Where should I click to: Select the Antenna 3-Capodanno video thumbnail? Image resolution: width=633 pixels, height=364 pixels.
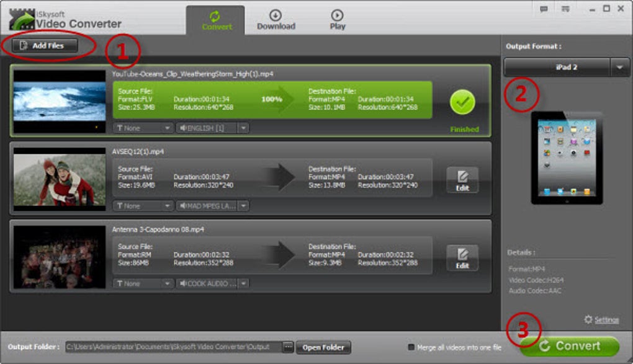pos(60,257)
